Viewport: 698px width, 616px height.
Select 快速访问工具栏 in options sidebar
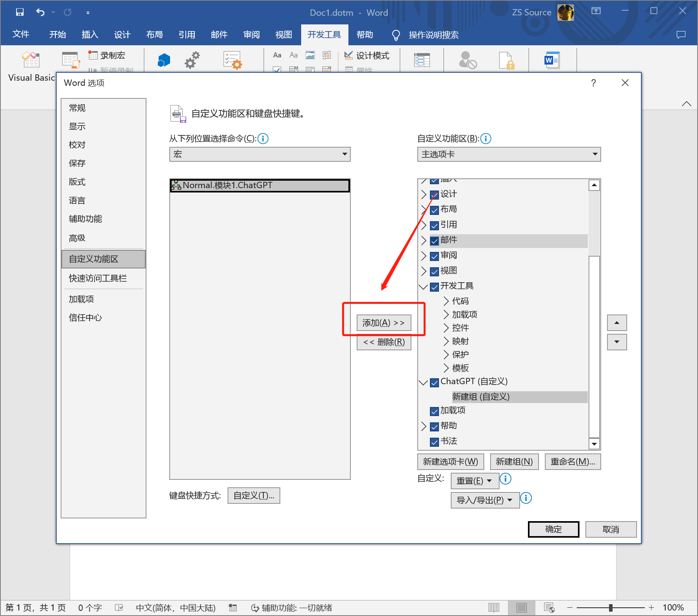click(98, 278)
